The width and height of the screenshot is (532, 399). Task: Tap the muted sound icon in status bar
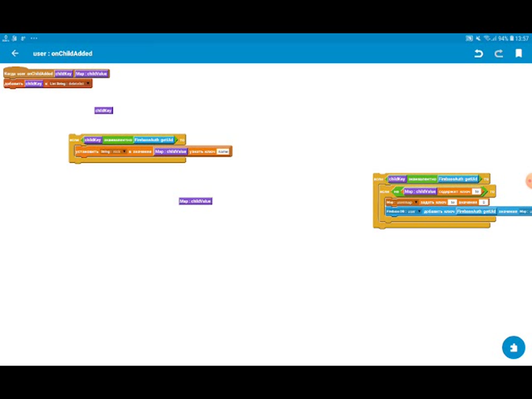click(x=478, y=38)
